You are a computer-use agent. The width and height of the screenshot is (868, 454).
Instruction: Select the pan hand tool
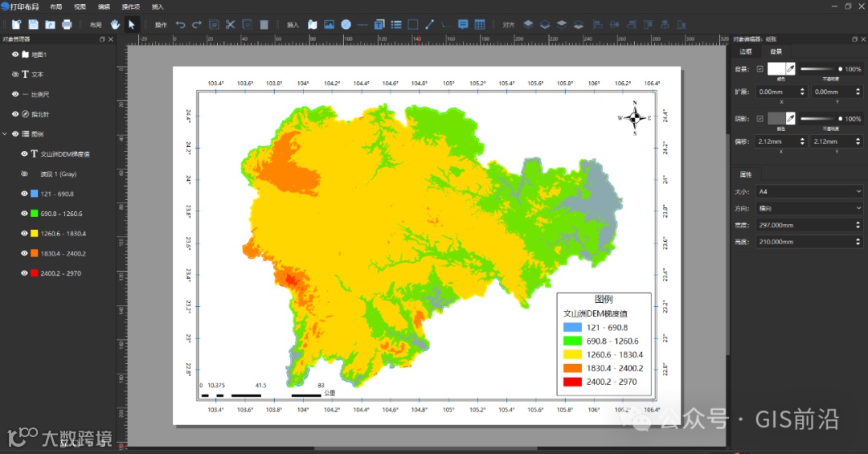click(x=115, y=24)
